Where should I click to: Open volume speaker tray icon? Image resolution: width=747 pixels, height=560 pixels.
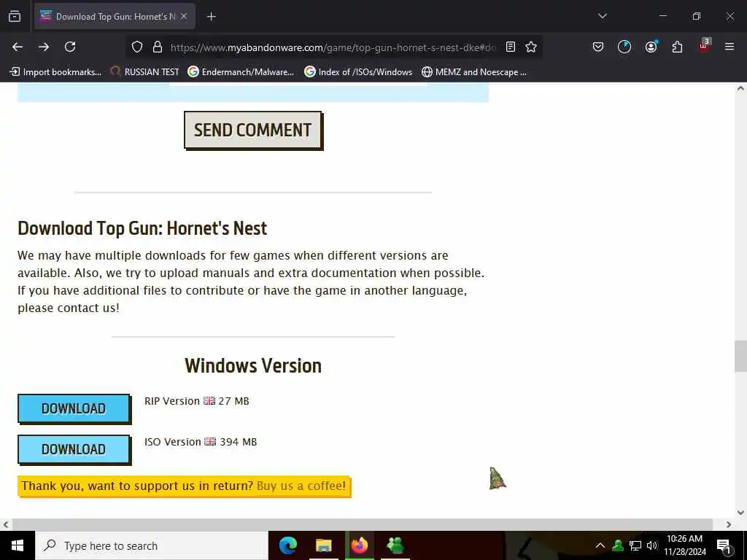(651, 545)
